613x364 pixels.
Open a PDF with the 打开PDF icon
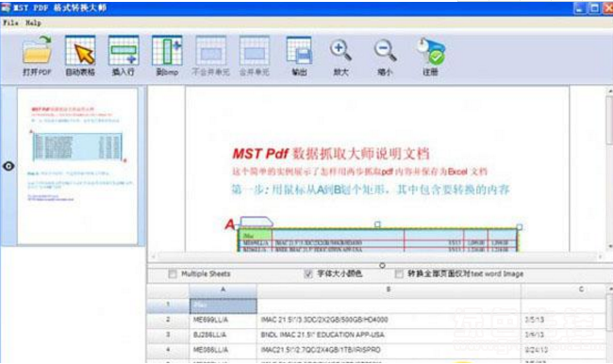pos(37,55)
